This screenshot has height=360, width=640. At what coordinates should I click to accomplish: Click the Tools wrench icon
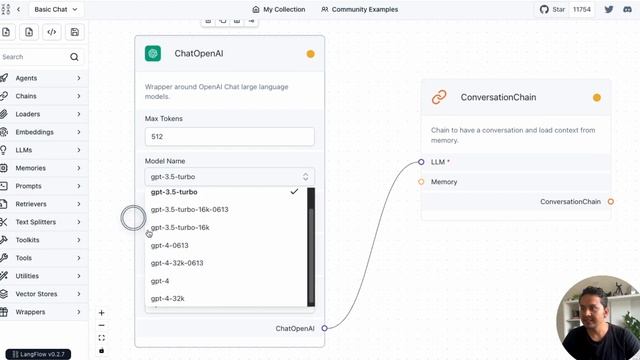pos(4,258)
